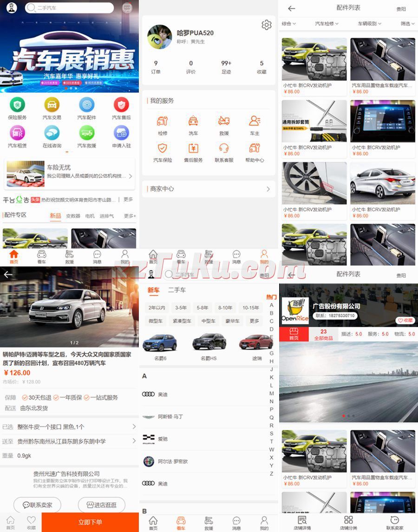Image resolution: width=418 pixels, height=532 pixels.
Task: Jump to letter M in alphabet index
Action: (272, 393)
